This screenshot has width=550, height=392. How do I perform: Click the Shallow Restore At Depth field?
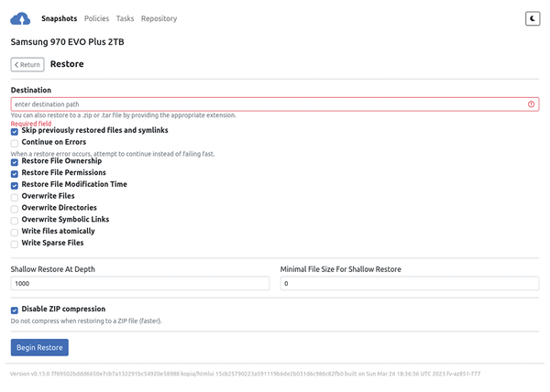tap(139, 284)
